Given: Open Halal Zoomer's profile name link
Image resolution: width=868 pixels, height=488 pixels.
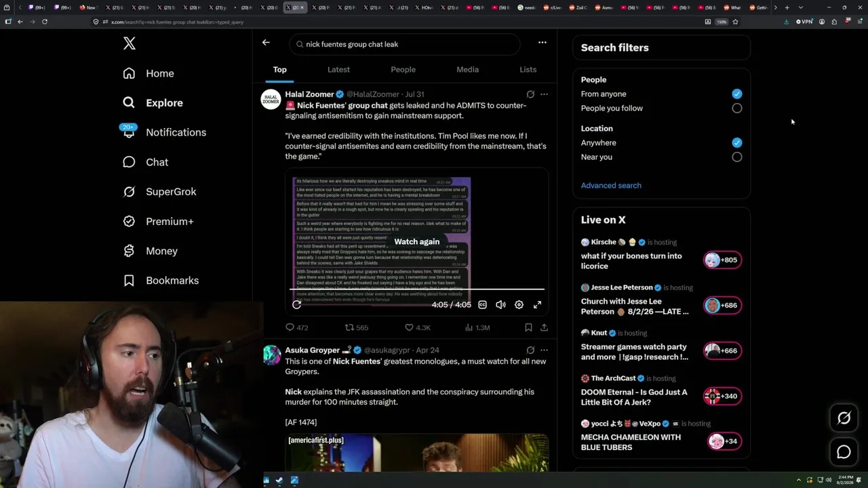Looking at the screenshot, I should click(309, 94).
